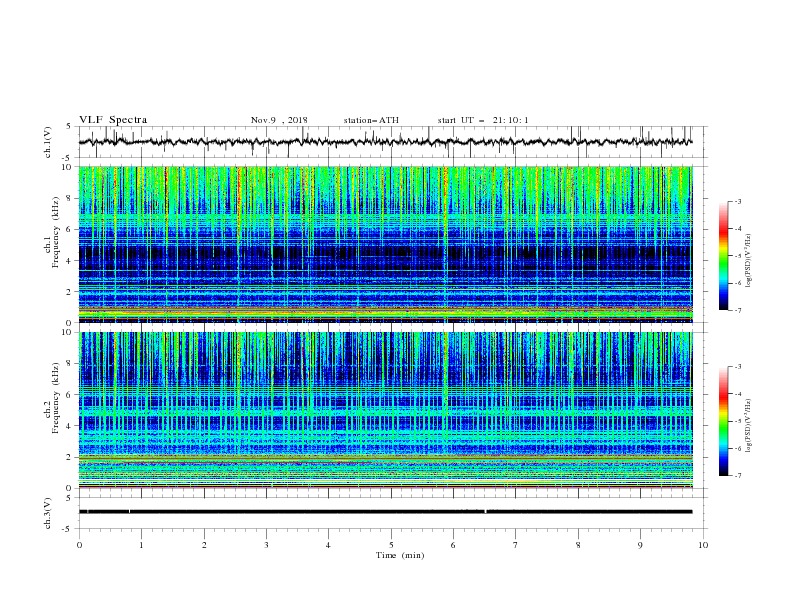Screen dimensions: 792x612
Task: Click the ch.1 voltage waveform trace
Action: (386, 142)
